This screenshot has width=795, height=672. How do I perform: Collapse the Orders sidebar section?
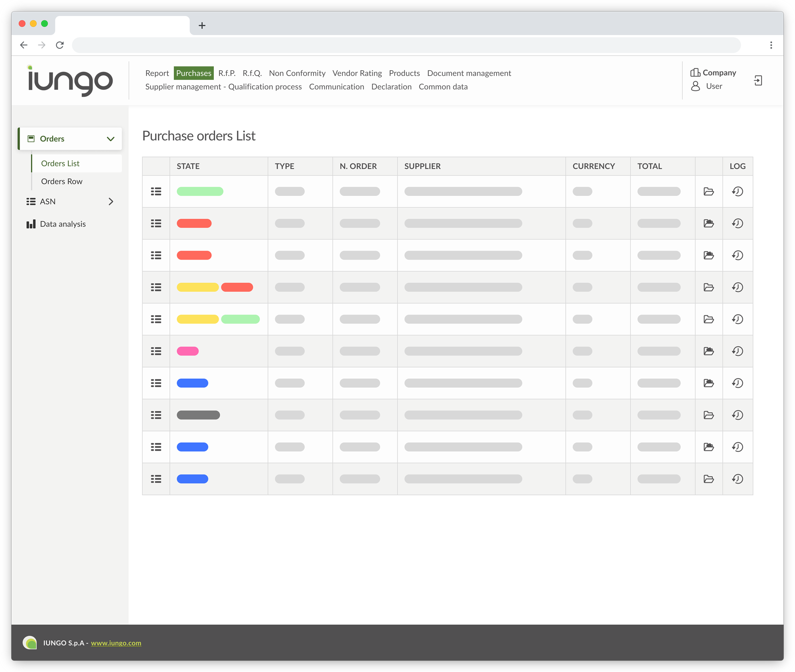111,139
